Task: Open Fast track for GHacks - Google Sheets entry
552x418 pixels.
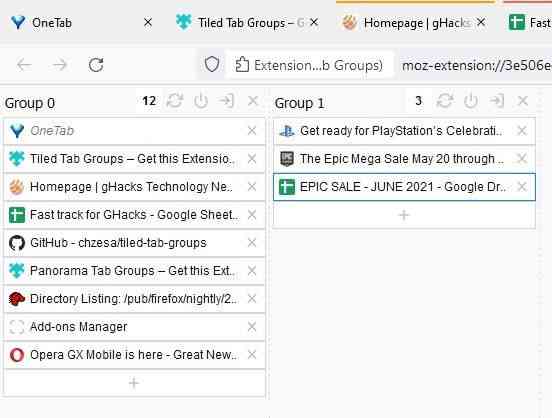Action: pos(134,215)
